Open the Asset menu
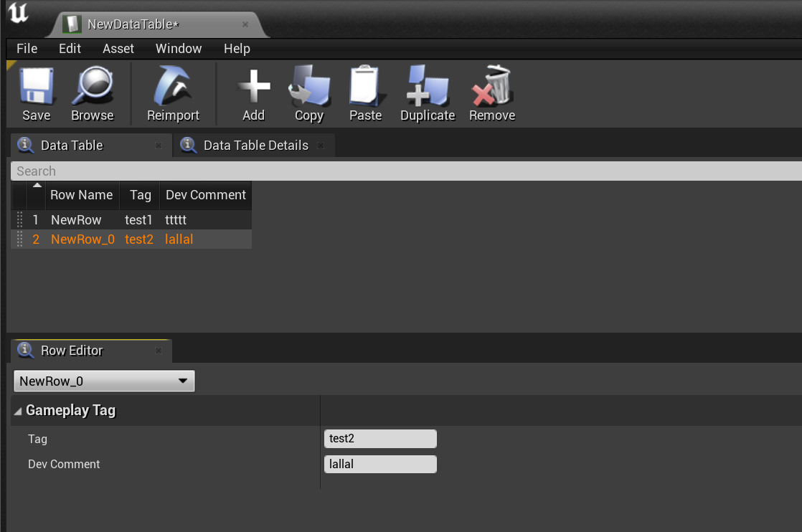 [x=118, y=49]
